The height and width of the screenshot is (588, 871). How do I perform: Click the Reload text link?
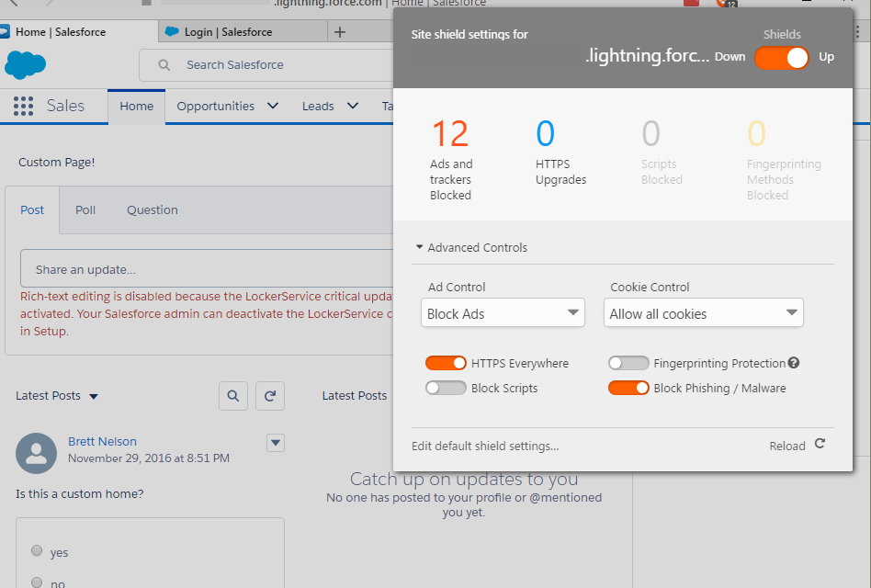click(x=787, y=446)
